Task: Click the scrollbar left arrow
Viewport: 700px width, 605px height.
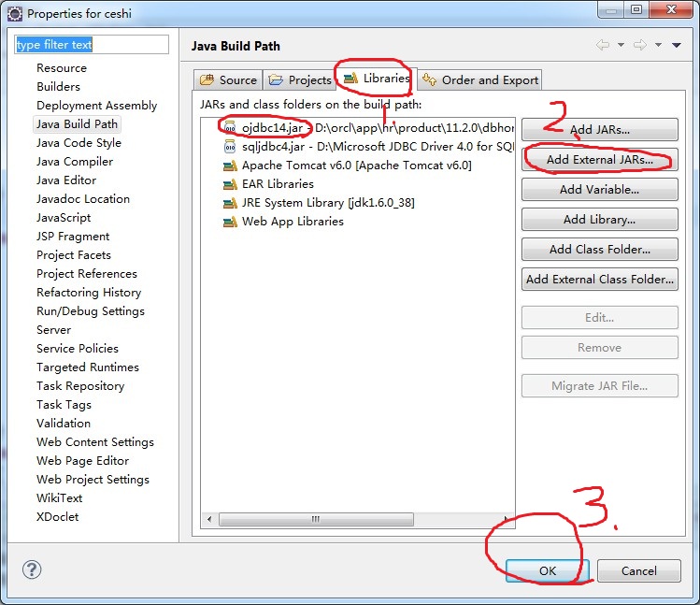Action: pyautogui.click(x=209, y=519)
